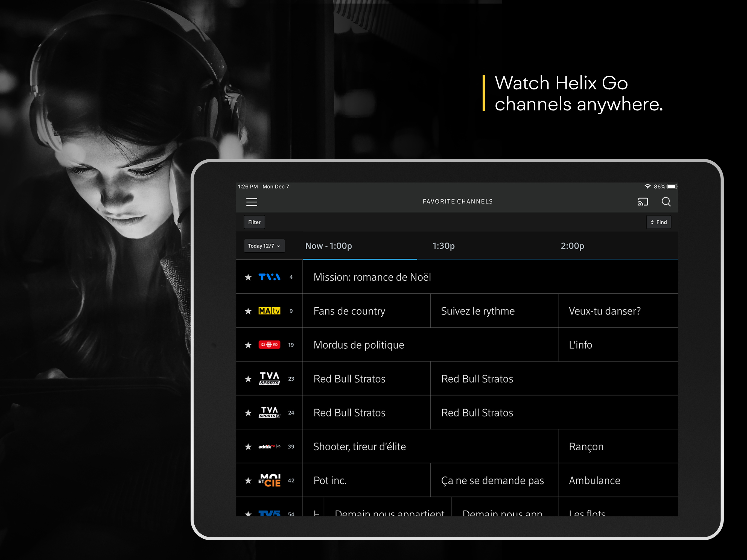The width and height of the screenshot is (747, 560).
Task: Tap the Favorite Channels title
Action: (458, 202)
